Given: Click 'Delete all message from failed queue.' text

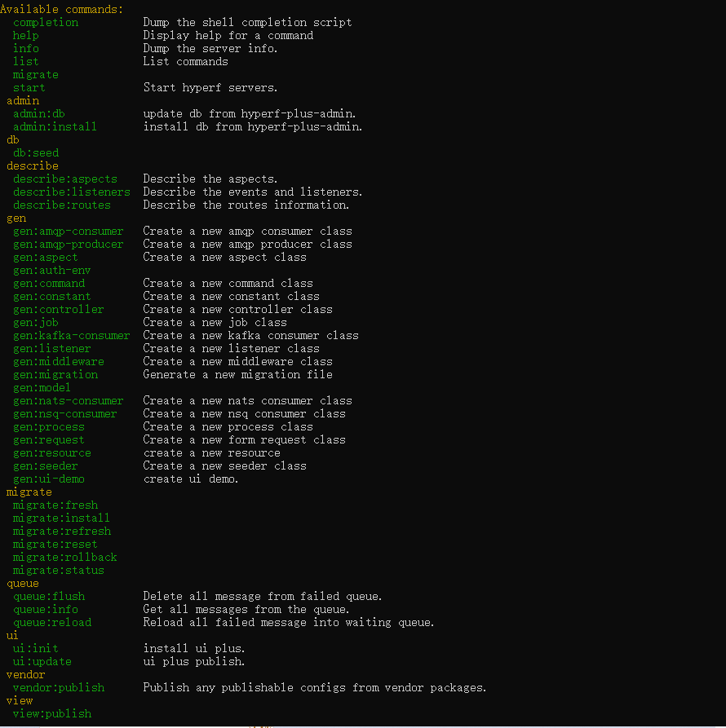Looking at the screenshot, I should [x=263, y=596].
